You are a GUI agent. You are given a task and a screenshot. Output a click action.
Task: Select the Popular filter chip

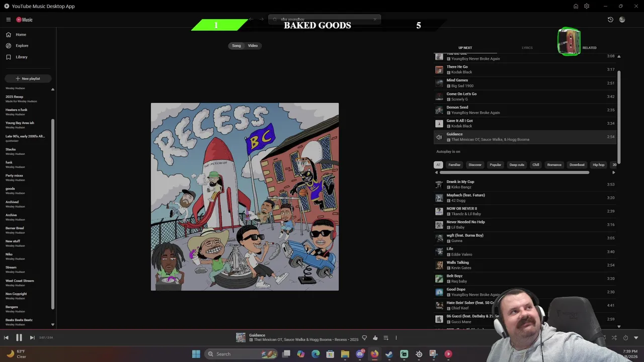coord(496,165)
